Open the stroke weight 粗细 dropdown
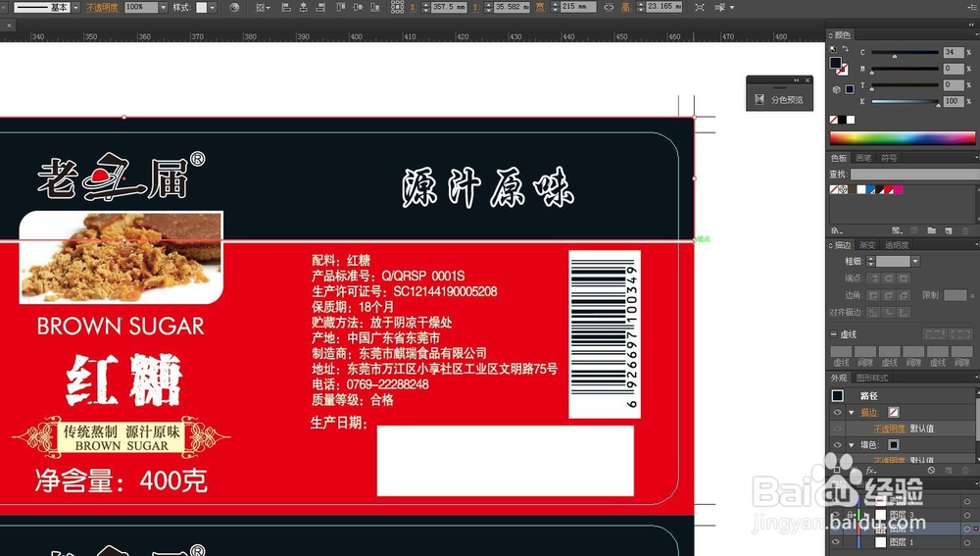Screen dimensions: 980x556 [915, 262]
